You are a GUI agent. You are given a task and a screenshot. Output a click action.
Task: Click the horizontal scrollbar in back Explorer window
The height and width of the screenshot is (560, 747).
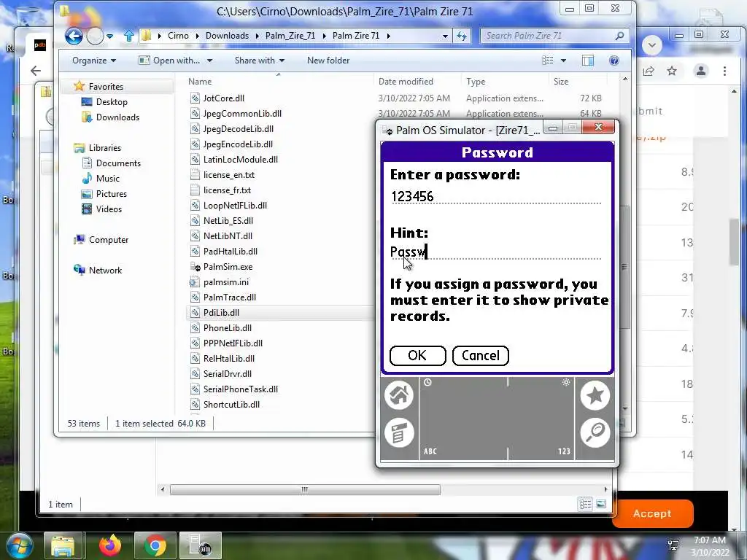305,489
